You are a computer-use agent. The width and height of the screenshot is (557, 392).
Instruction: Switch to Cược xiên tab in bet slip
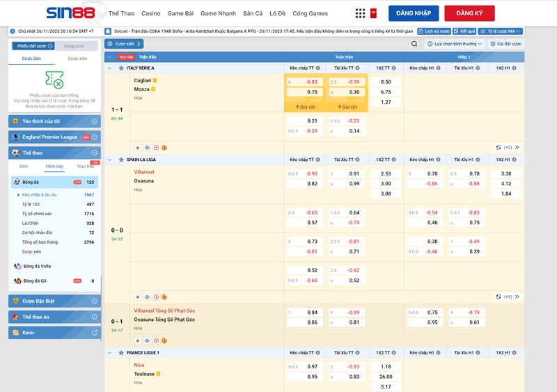pos(77,58)
